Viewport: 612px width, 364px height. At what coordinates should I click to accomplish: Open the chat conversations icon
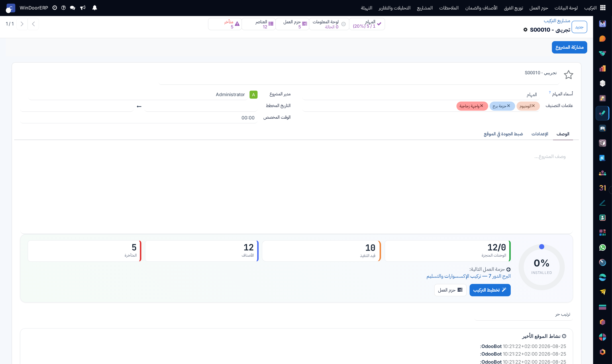pos(72,8)
